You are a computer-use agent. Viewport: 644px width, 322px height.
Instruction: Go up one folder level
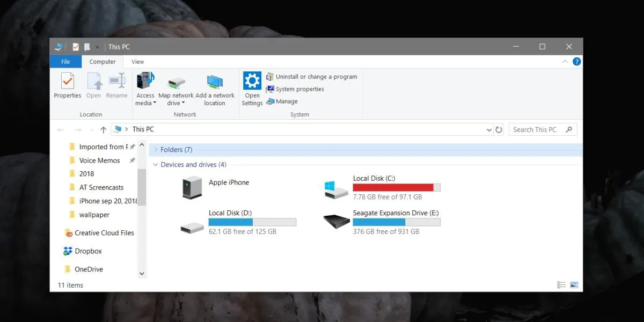tap(103, 129)
